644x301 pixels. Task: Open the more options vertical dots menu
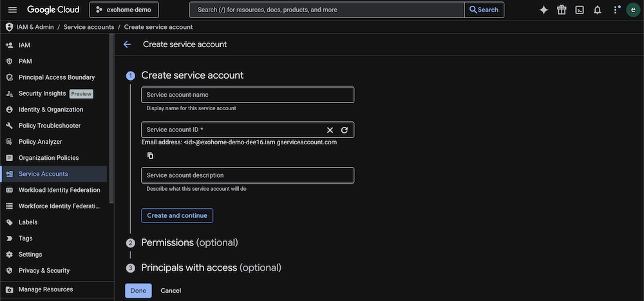click(x=616, y=10)
